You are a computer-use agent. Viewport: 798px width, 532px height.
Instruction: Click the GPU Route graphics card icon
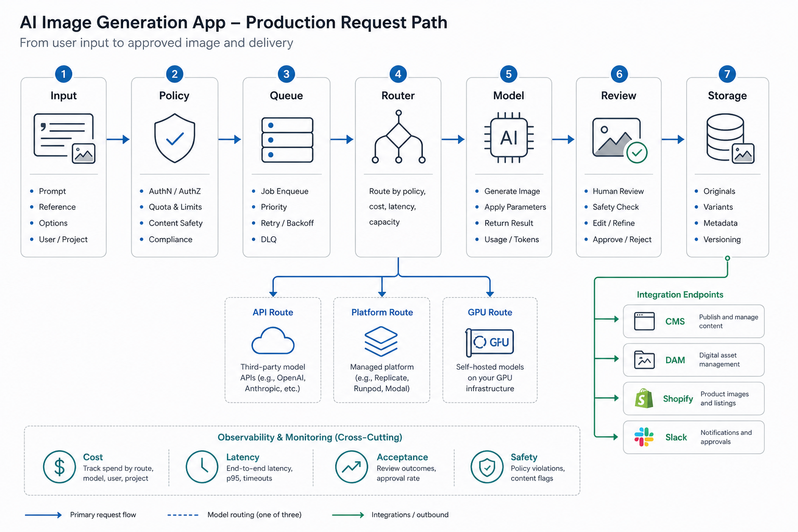[490, 342]
